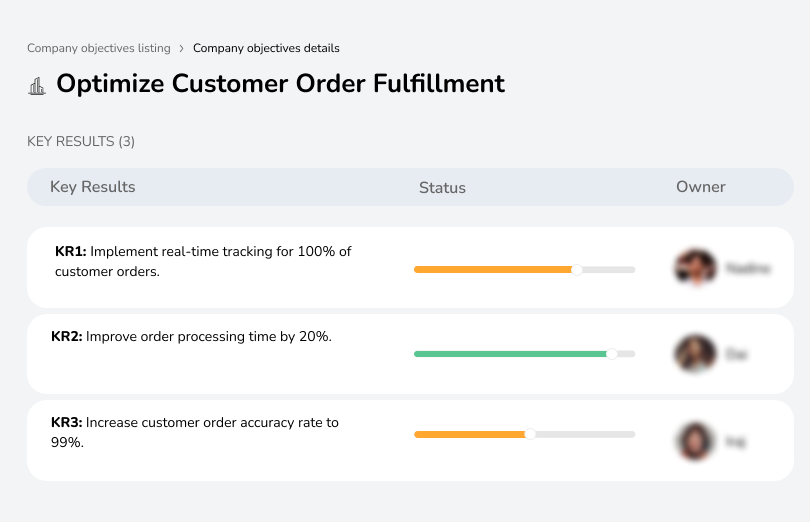Click the KR1 owner's name next to avatar
Image resolution: width=810 pixels, height=522 pixels.
(x=747, y=269)
